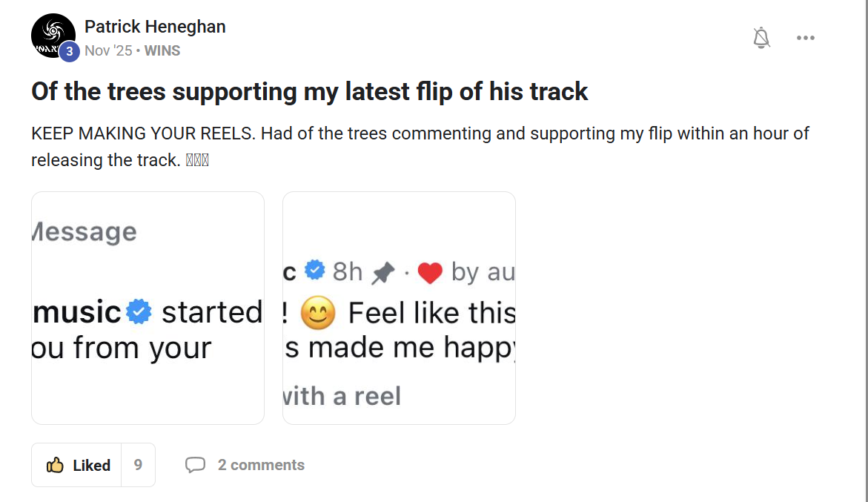Image resolution: width=868 pixels, height=502 pixels.
Task: Open the 2 comments link
Action: coord(261,465)
